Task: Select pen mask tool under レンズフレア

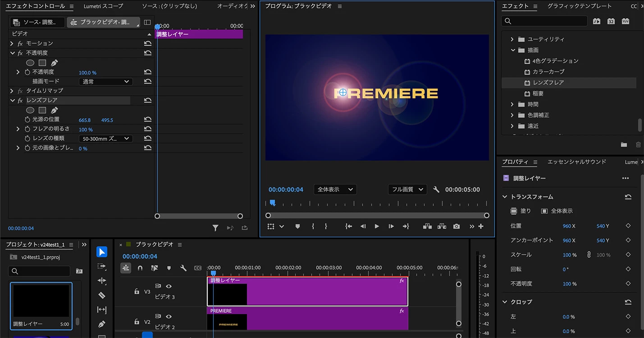Action: click(x=54, y=110)
